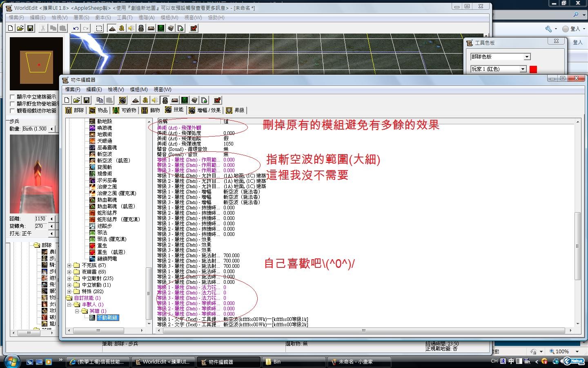This screenshot has width=588, height=368.
Task: Click the 距離 1150 input field
Action: click(41, 219)
